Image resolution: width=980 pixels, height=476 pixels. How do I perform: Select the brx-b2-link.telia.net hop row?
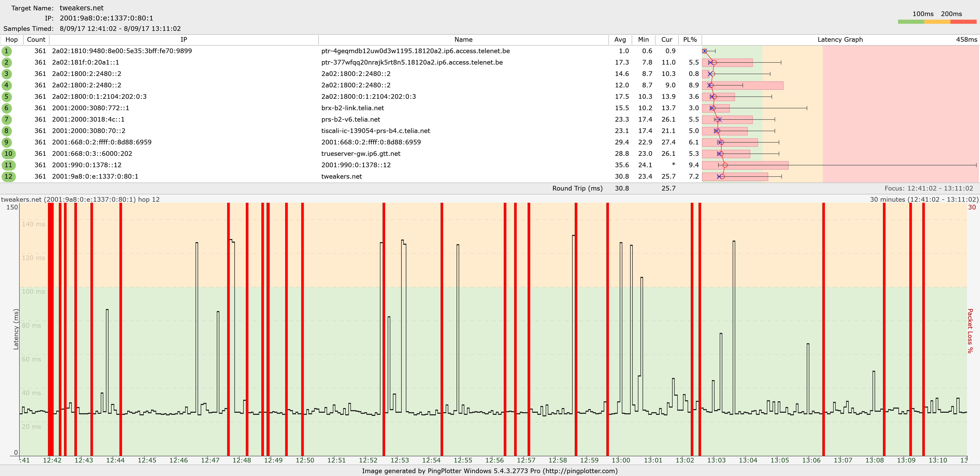click(x=352, y=108)
